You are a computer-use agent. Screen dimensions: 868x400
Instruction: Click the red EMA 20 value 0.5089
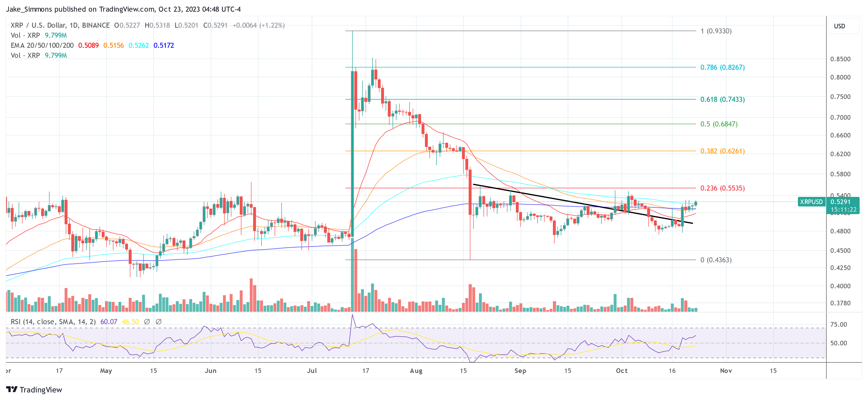tap(88, 45)
